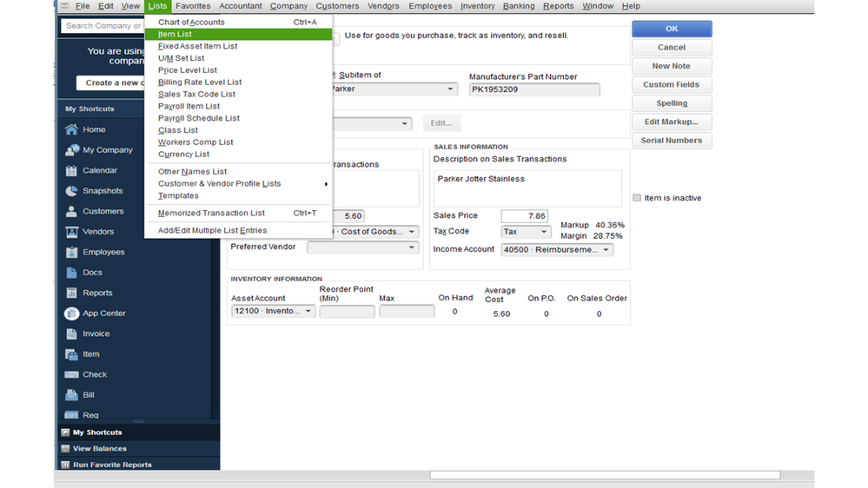Click the New Note button

(672, 66)
